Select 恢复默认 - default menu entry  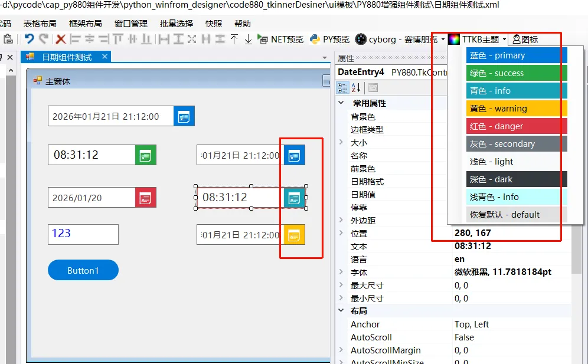click(517, 215)
